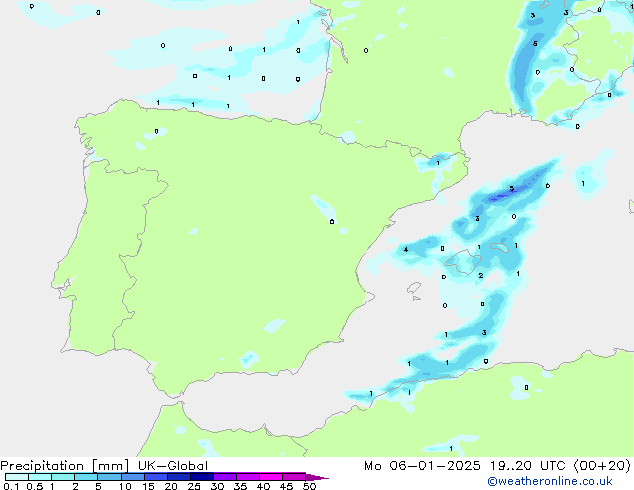The image size is (634, 490).
Task: Select the 20–25 mm legend color swatch
Action: tap(179, 477)
